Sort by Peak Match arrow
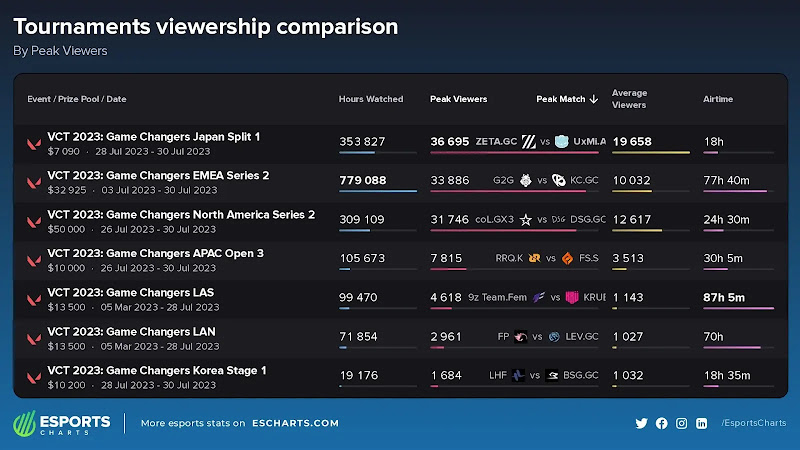The image size is (800, 450). coord(593,99)
